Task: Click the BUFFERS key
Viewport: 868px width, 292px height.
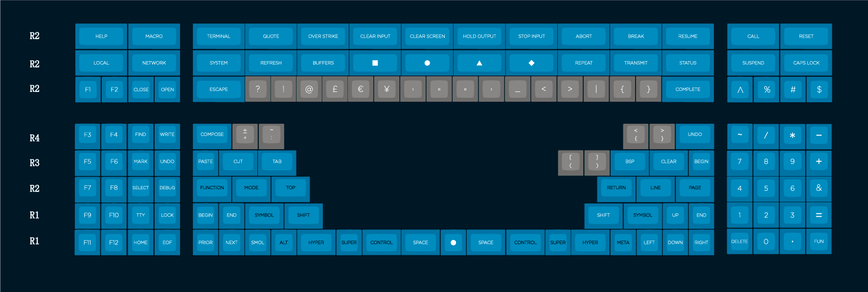Action: 323,63
